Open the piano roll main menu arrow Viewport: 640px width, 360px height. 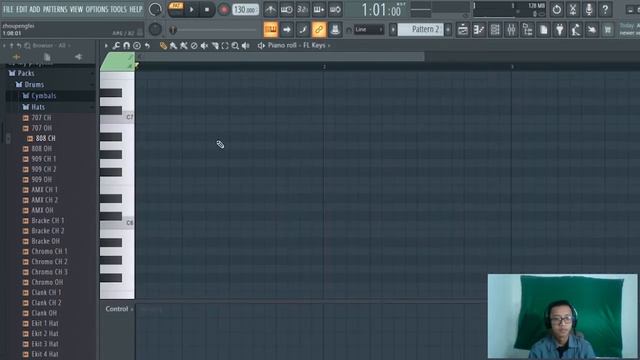click(106, 46)
